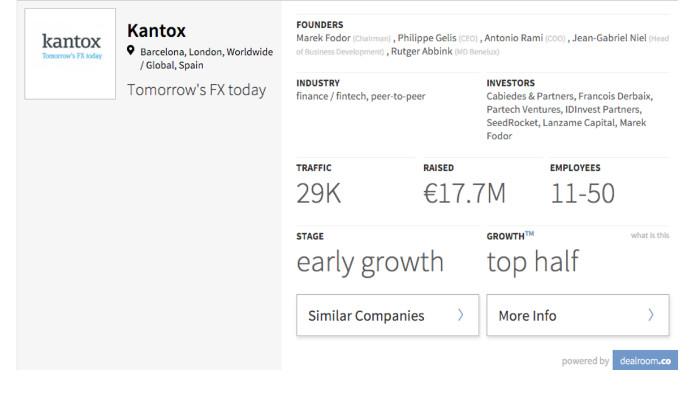
Task: Click the dealroom.co badge
Action: pos(644,361)
